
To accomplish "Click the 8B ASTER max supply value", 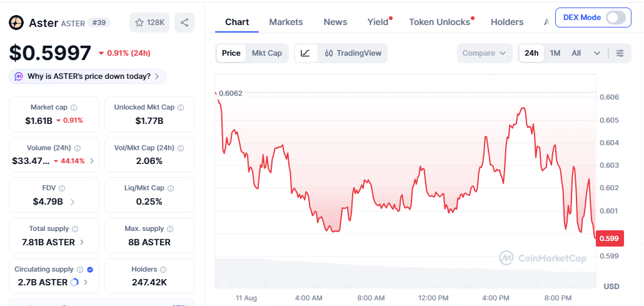I will click(x=149, y=242).
